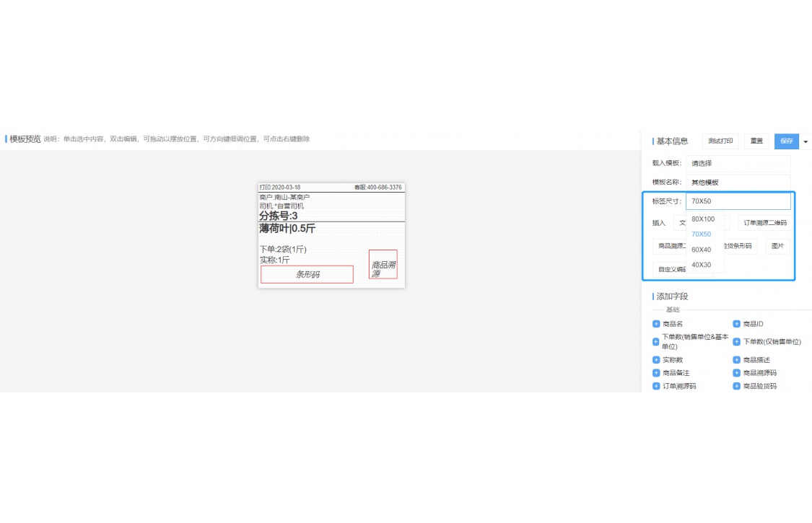Image resolution: width=812 pixels, height=523 pixels.
Task: Click the plus icon beside 商品溯源码
Action: click(737, 373)
